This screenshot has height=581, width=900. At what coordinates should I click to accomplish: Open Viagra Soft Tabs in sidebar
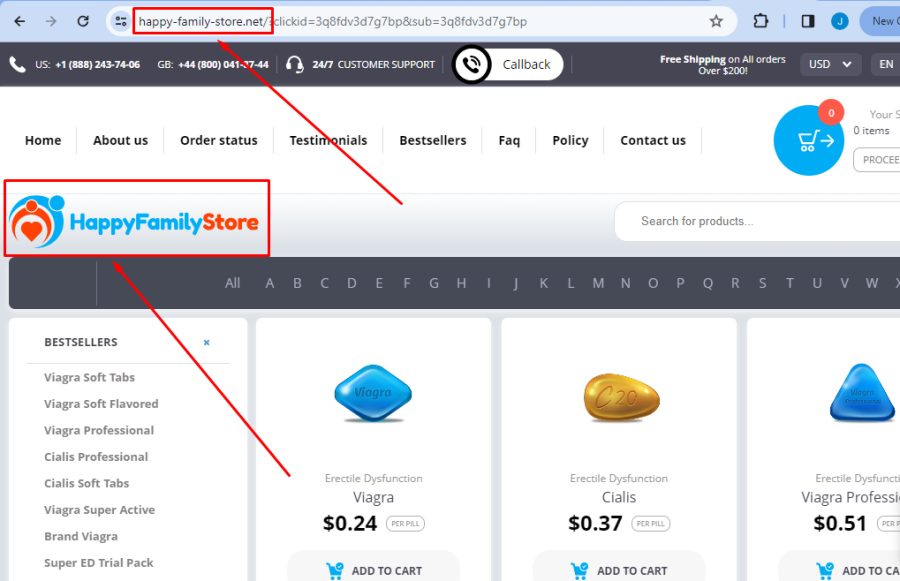click(x=89, y=377)
